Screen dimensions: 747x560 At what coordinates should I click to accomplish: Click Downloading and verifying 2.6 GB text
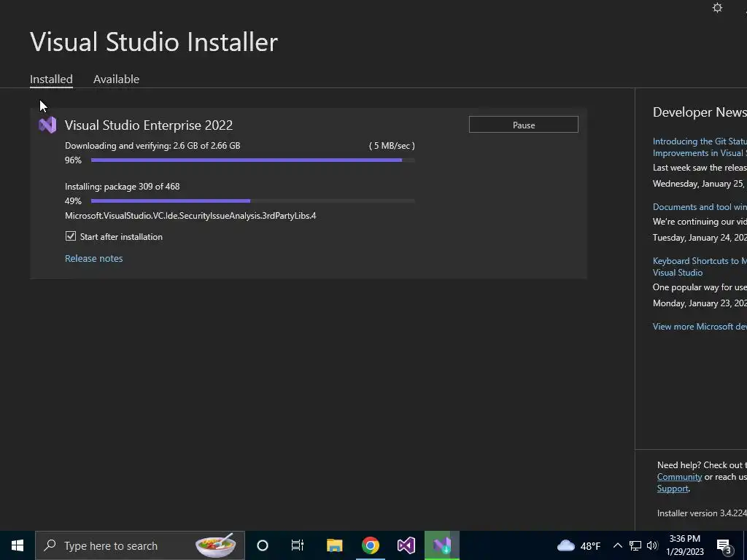pos(152,146)
